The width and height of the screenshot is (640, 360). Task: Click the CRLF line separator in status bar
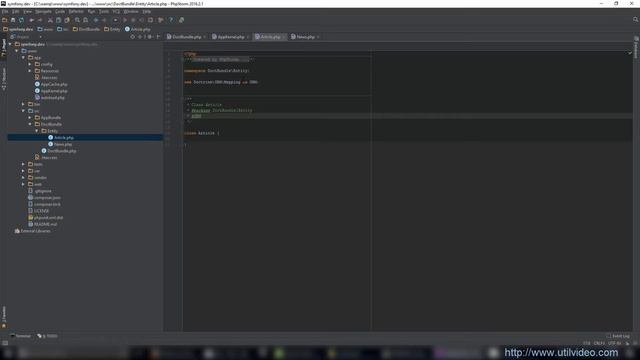point(599,343)
